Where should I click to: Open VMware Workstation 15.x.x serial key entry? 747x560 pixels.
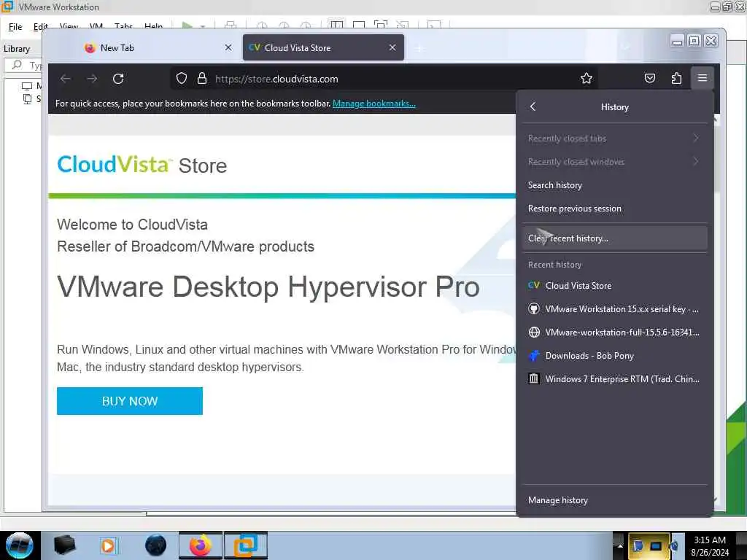click(614, 309)
